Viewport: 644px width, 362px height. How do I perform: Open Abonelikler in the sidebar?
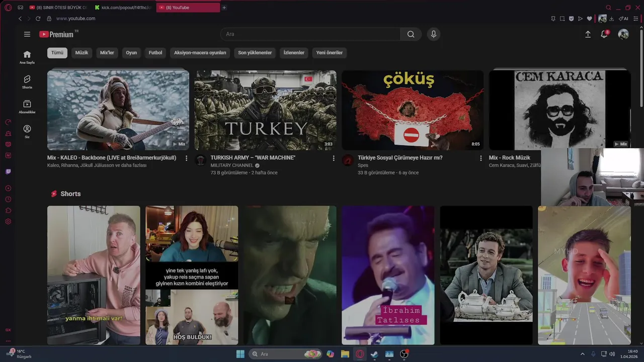27,107
